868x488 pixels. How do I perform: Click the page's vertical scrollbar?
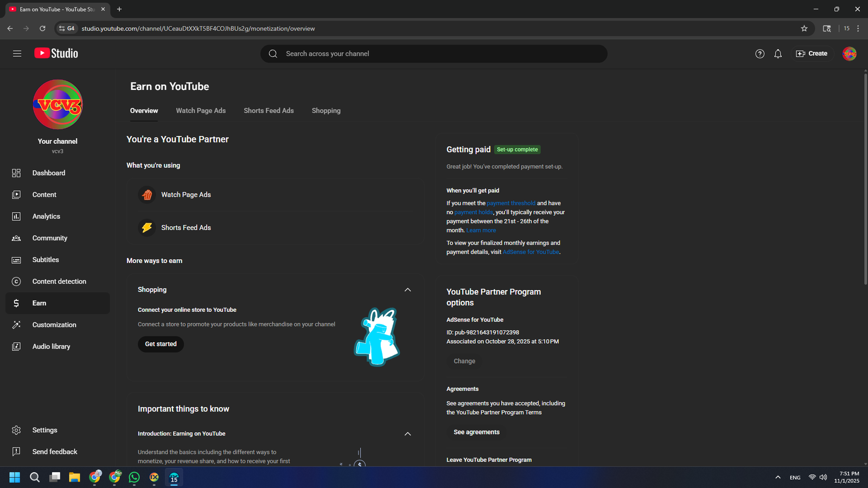click(865, 179)
